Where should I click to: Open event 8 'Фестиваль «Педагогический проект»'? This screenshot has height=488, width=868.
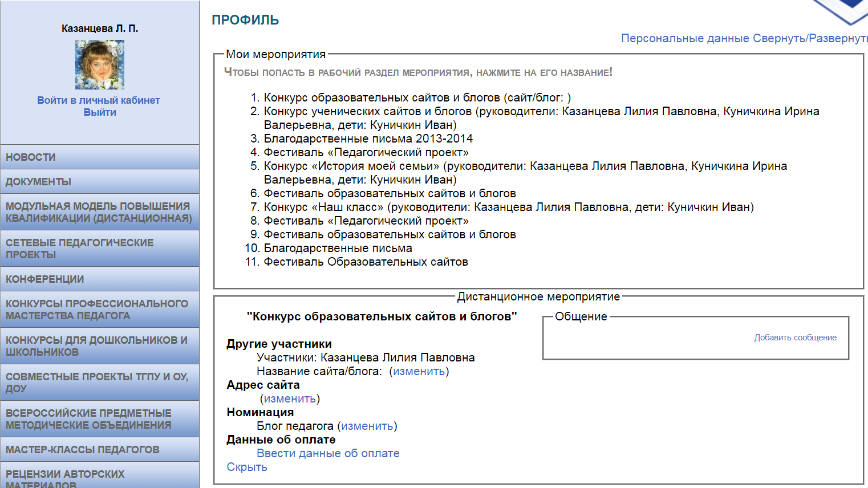(x=366, y=221)
